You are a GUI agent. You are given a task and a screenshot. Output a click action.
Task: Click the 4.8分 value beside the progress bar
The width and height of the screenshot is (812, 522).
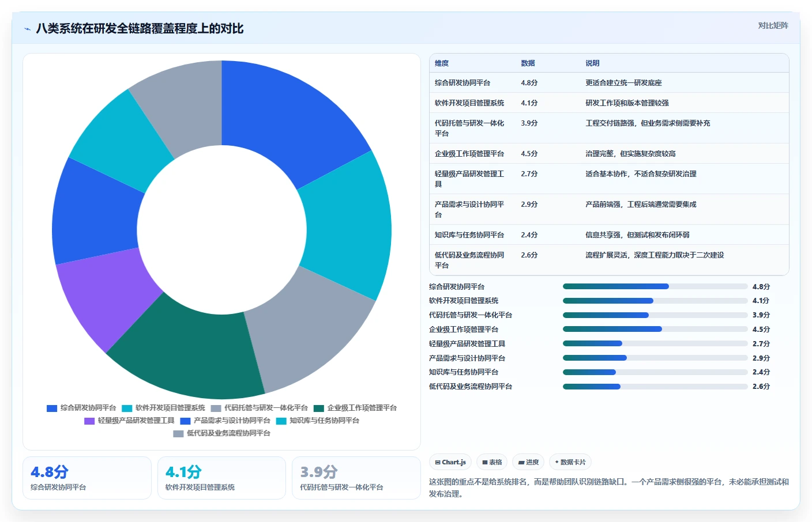pyautogui.click(x=761, y=286)
